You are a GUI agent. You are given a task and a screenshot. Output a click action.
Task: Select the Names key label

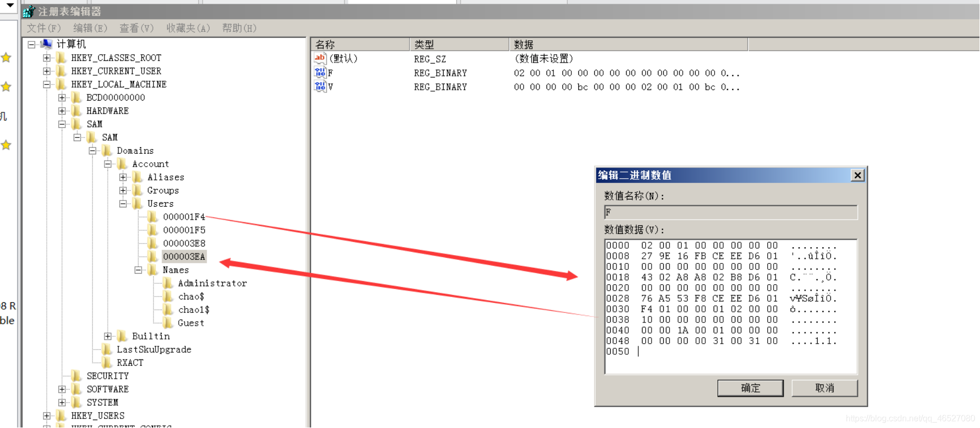(x=176, y=270)
